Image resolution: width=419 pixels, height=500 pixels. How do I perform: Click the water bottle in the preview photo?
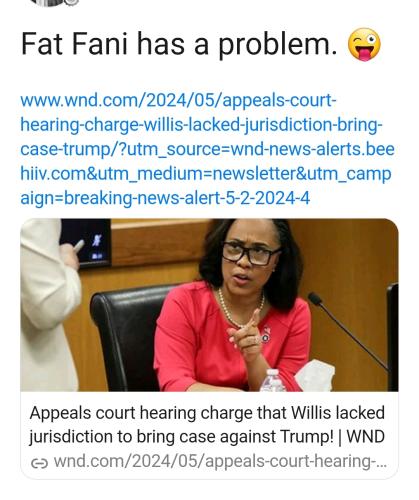tap(273, 380)
